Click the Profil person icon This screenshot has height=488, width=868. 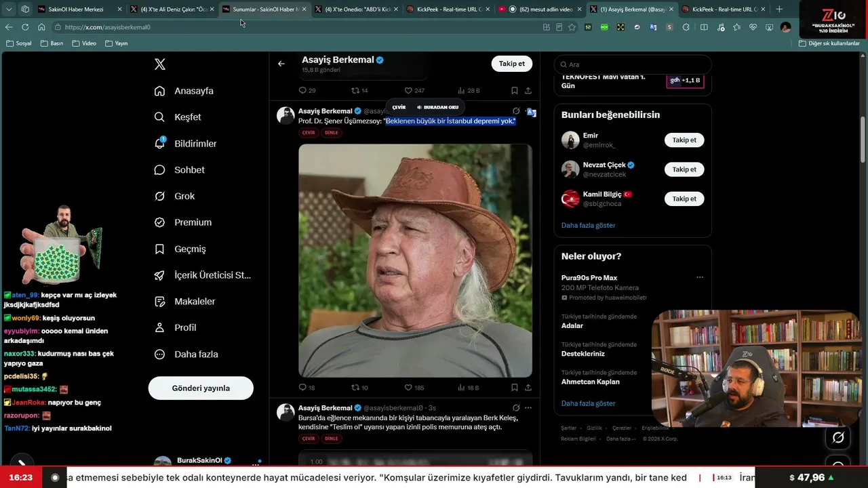tap(159, 327)
